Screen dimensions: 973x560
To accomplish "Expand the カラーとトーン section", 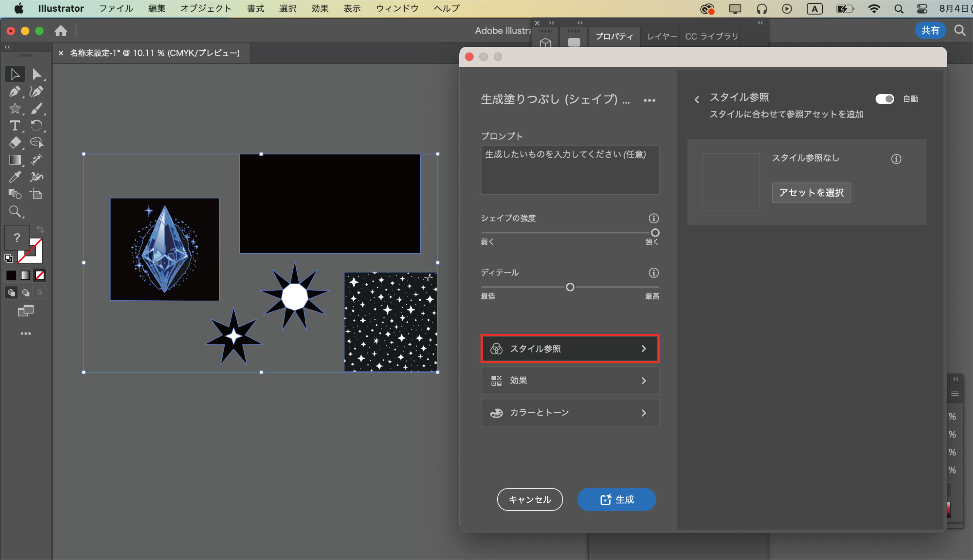I will click(569, 413).
